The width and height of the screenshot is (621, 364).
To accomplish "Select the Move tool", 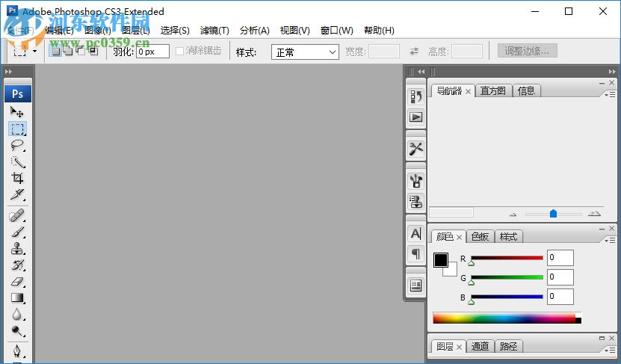I will click(x=17, y=112).
